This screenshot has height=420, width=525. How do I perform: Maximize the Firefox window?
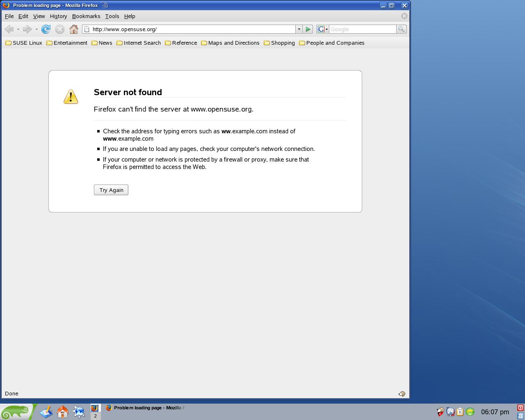(392, 5)
